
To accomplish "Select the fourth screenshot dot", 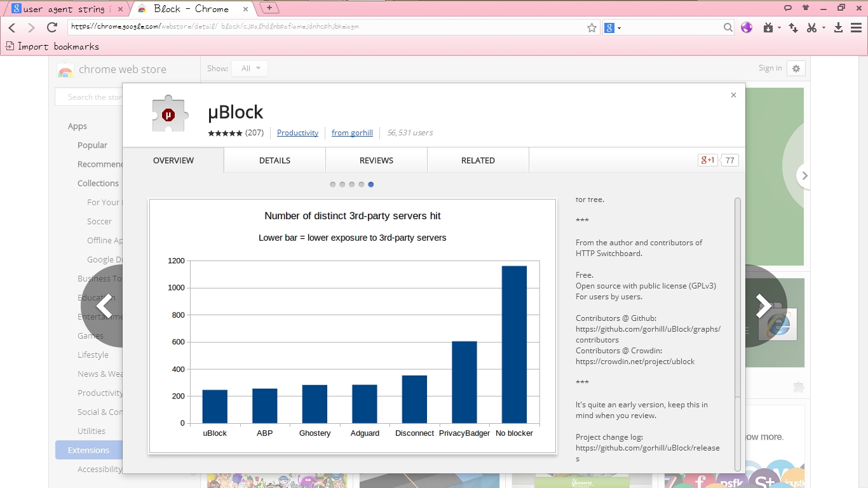I will 361,184.
